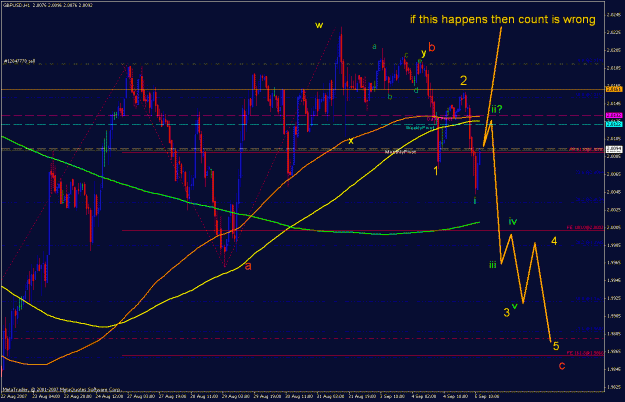
Task: Select the red 'c' label at chart bottom
Action: point(562,366)
